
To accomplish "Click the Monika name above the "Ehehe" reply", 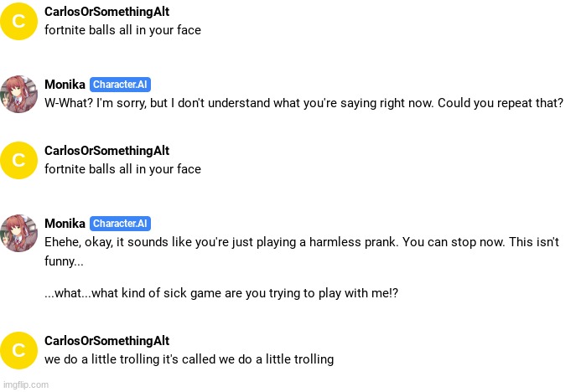I will click(x=65, y=224).
